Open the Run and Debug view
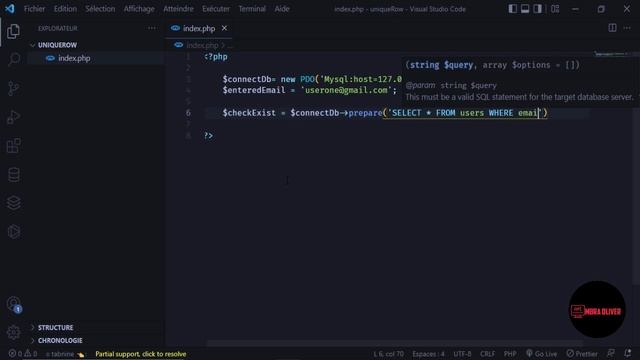This screenshot has height=360, width=640. click(13, 118)
